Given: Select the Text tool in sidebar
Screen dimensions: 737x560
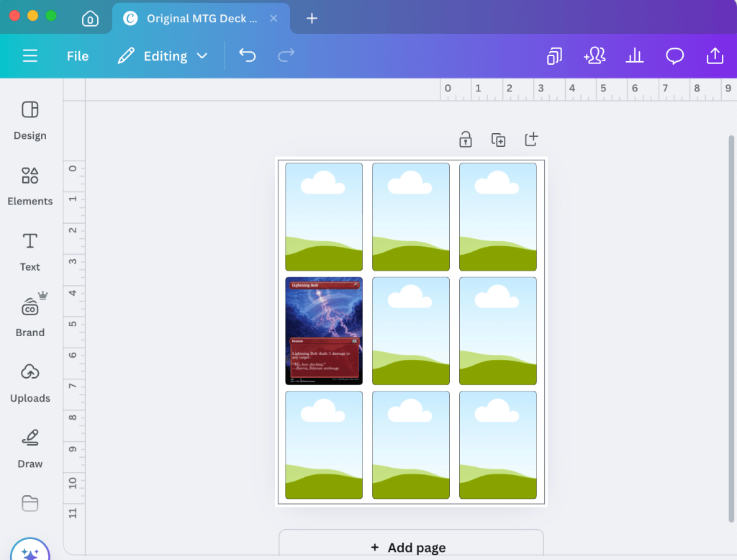Looking at the screenshot, I should click(30, 250).
